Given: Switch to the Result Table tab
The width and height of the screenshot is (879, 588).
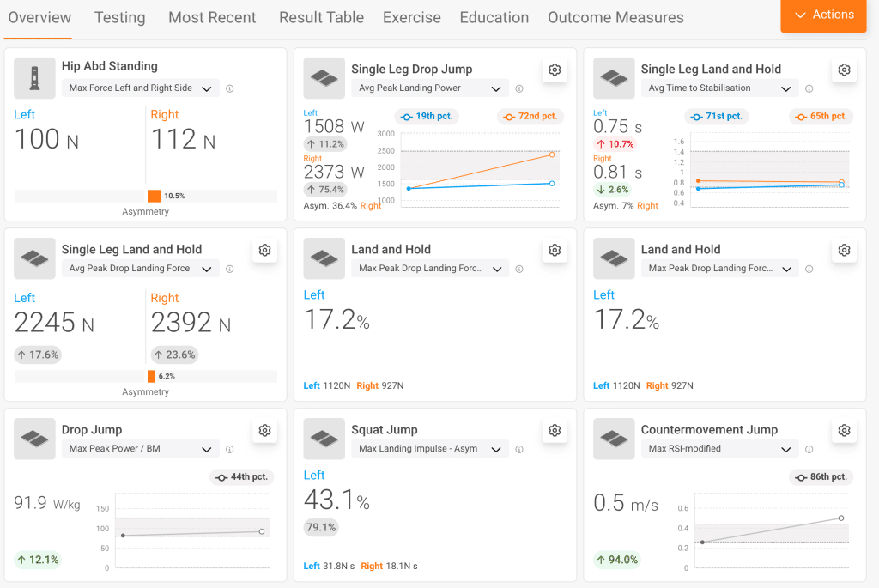Looking at the screenshot, I should (321, 17).
